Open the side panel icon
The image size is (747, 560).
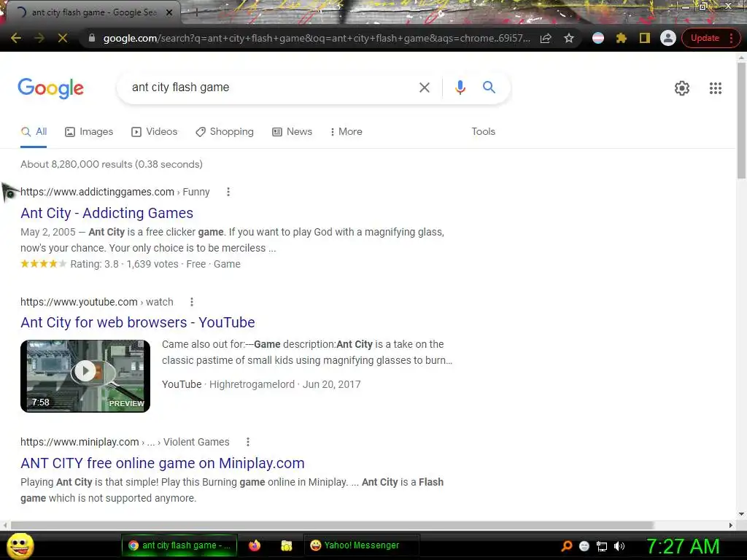coord(645,38)
